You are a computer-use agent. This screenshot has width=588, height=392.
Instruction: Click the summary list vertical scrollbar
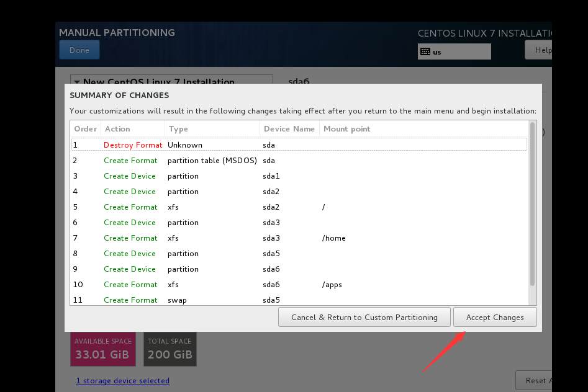pyautogui.click(x=532, y=204)
